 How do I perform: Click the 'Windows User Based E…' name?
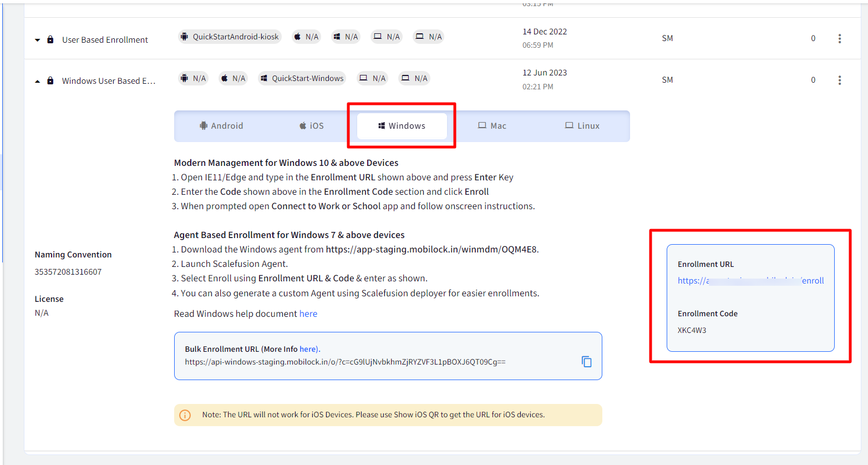(x=109, y=81)
